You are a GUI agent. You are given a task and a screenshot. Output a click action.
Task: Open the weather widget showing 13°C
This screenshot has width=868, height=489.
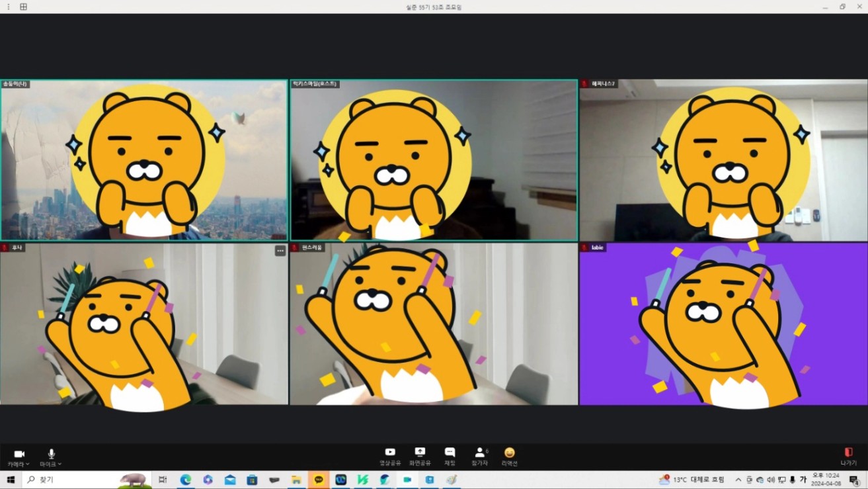click(x=691, y=480)
